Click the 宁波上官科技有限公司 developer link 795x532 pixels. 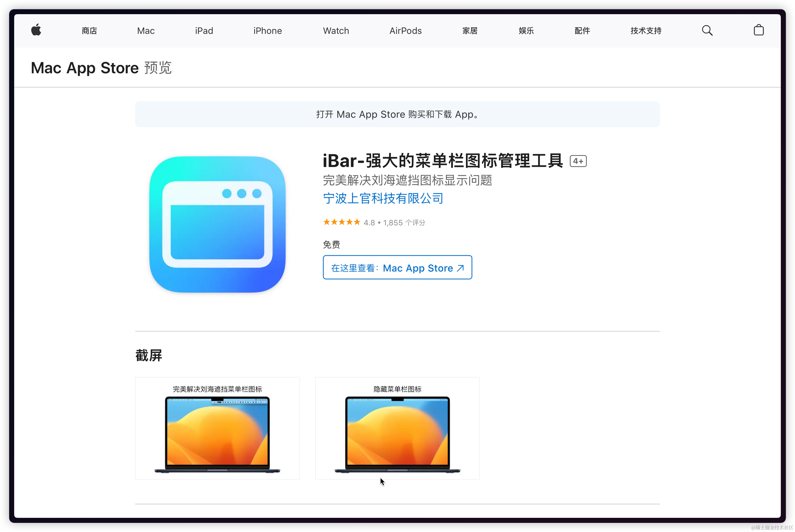tap(383, 198)
